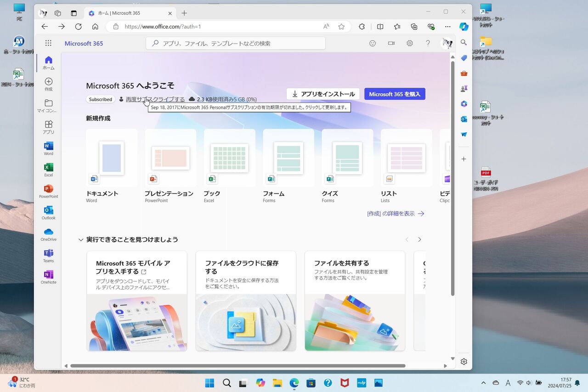Image resolution: width=588 pixels, height=392 pixels.
Task: Click the 再度サブスクライブする link
Action: pos(155,99)
